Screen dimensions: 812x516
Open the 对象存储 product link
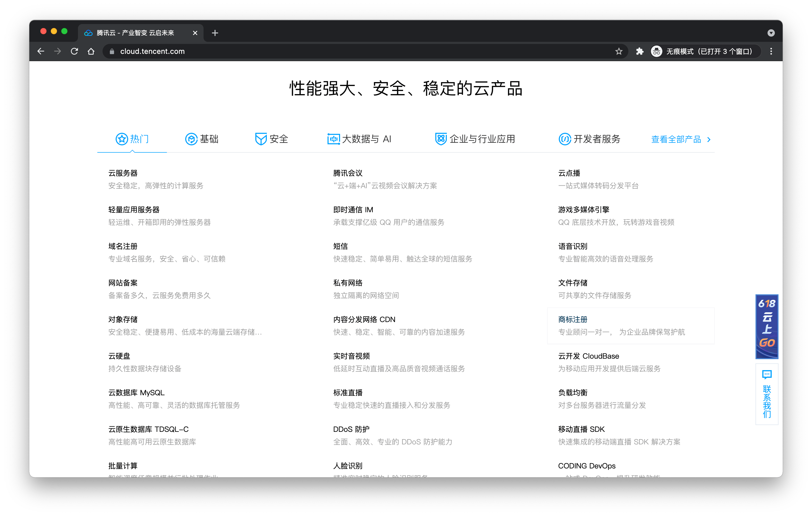tap(123, 319)
